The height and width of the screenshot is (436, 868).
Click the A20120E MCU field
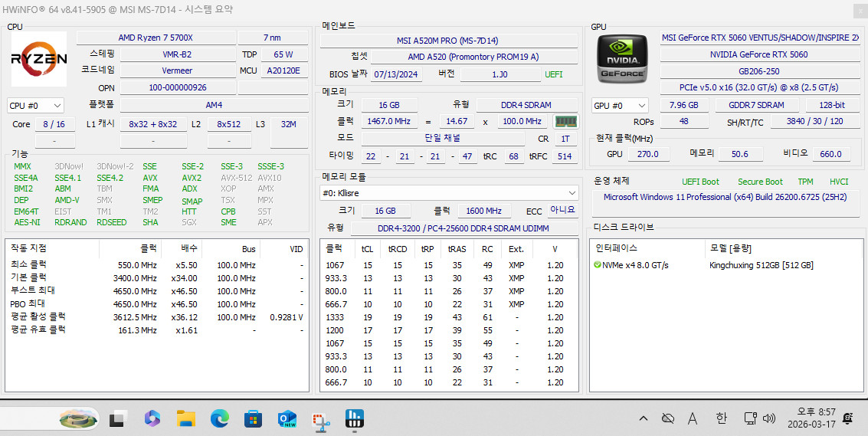point(283,71)
